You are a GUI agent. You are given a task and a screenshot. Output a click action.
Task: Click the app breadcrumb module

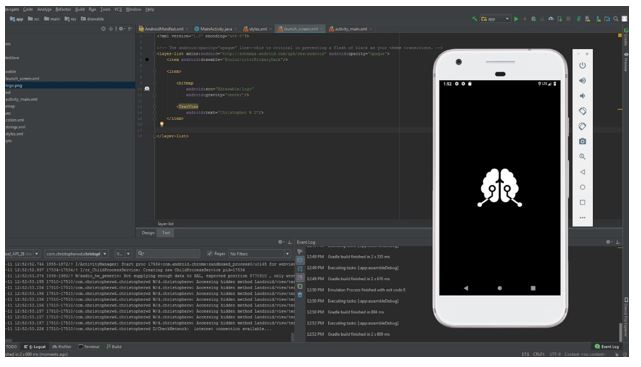(x=16, y=19)
